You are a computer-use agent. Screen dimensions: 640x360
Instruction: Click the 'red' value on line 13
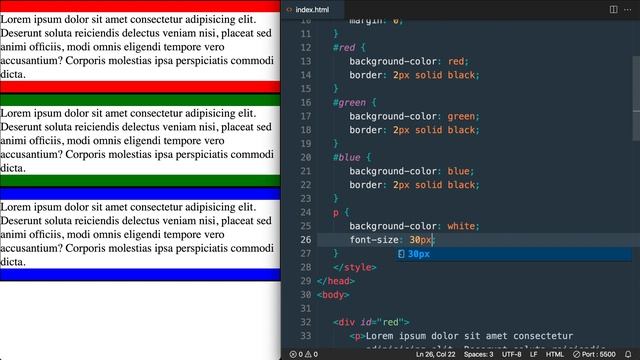click(456, 61)
